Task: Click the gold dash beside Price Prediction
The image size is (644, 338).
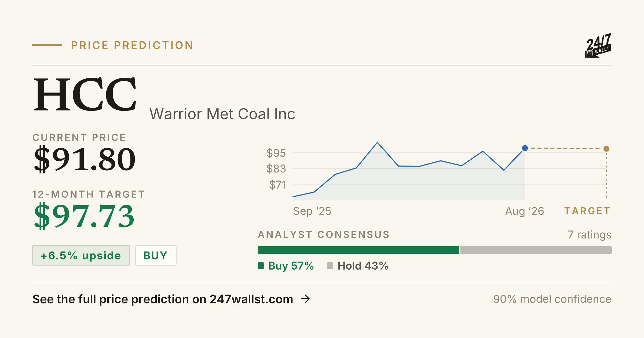Action: coord(47,45)
